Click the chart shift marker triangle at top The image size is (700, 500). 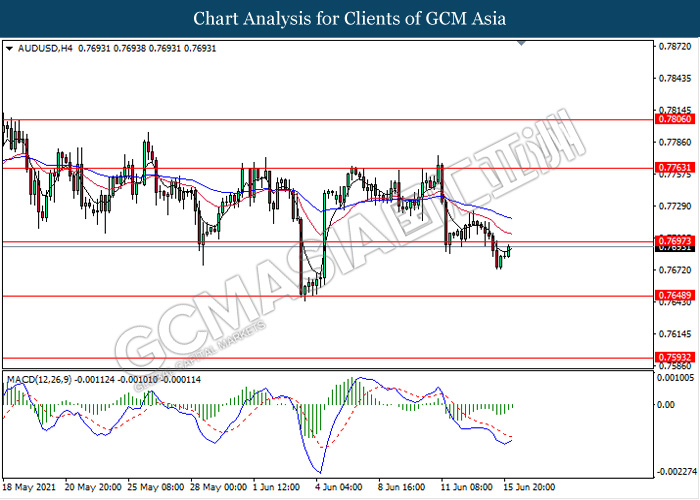coord(521,43)
